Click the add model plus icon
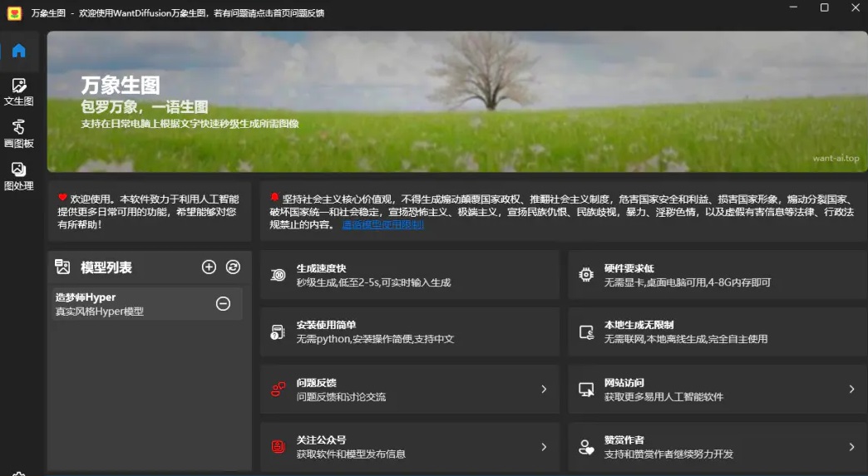 pyautogui.click(x=209, y=267)
